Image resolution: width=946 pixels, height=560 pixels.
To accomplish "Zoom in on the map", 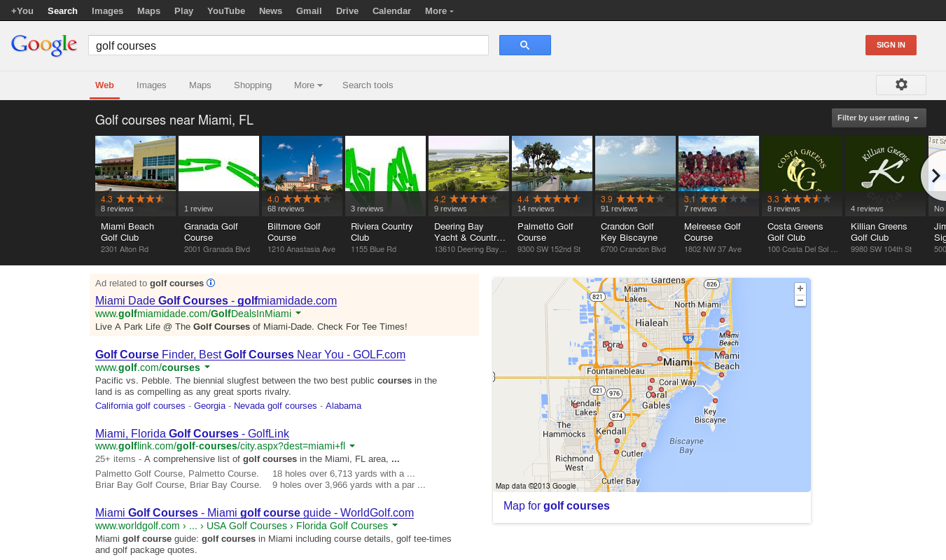I will pyautogui.click(x=800, y=288).
